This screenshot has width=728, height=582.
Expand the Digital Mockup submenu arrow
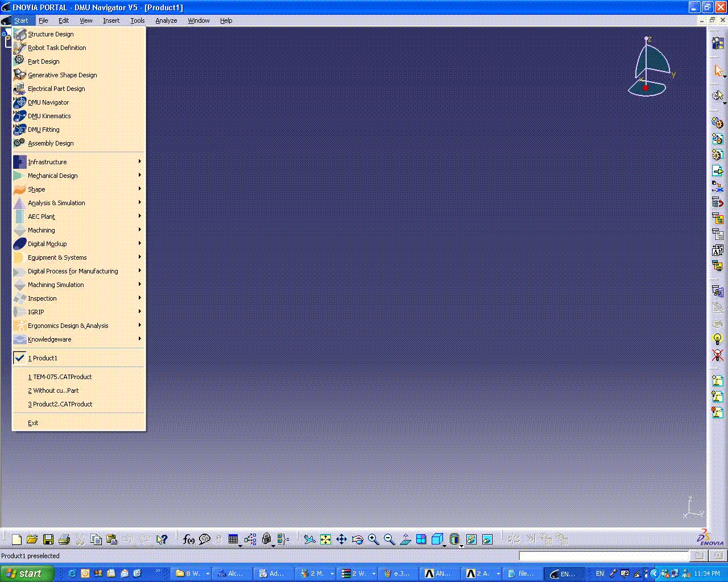click(139, 243)
